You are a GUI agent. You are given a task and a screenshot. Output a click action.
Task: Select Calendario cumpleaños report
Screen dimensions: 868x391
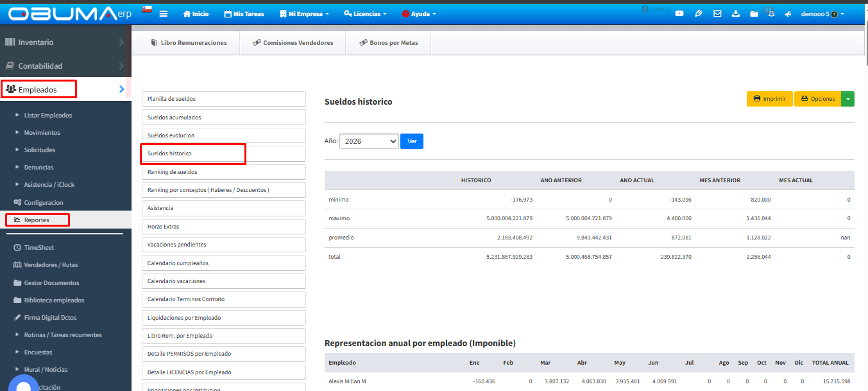223,263
